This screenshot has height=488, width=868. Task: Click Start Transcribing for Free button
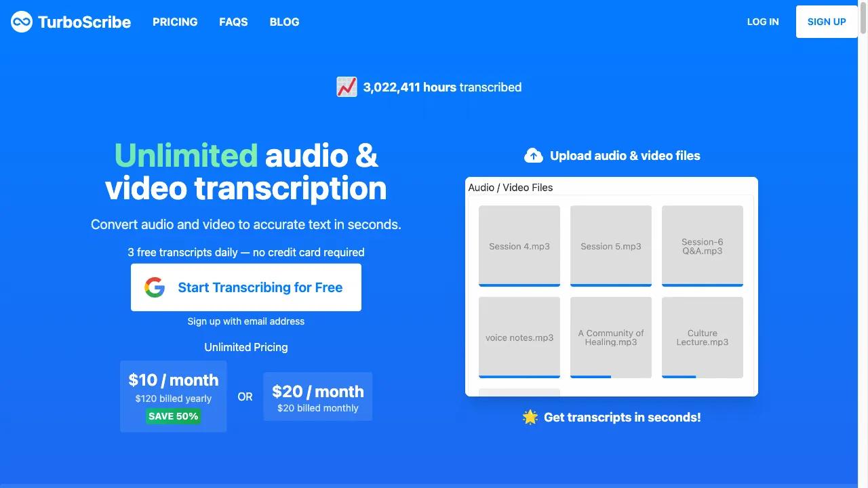coord(246,287)
